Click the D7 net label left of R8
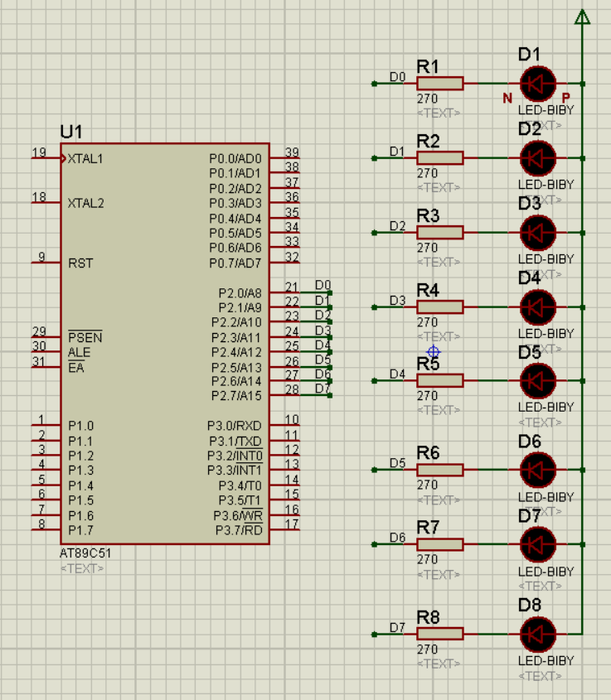The image size is (611, 700). (397, 627)
